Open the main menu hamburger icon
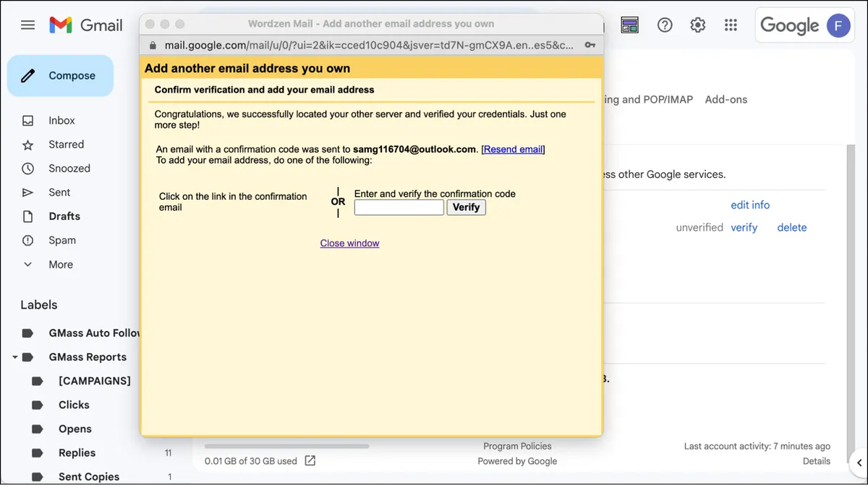 click(27, 25)
